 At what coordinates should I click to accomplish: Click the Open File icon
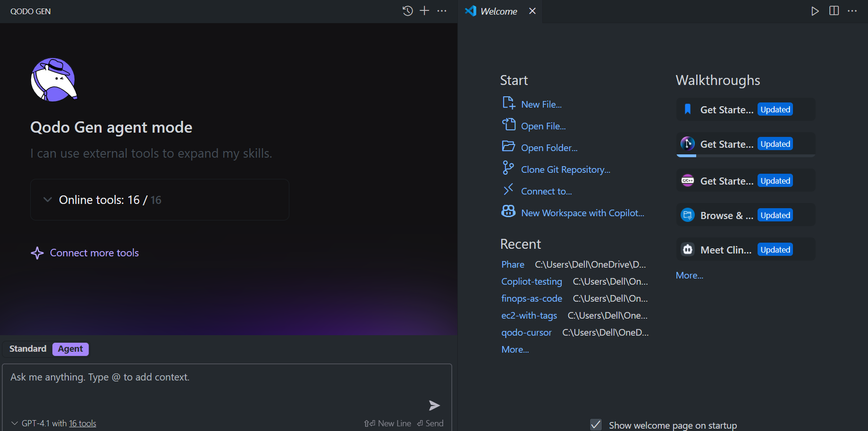508,125
